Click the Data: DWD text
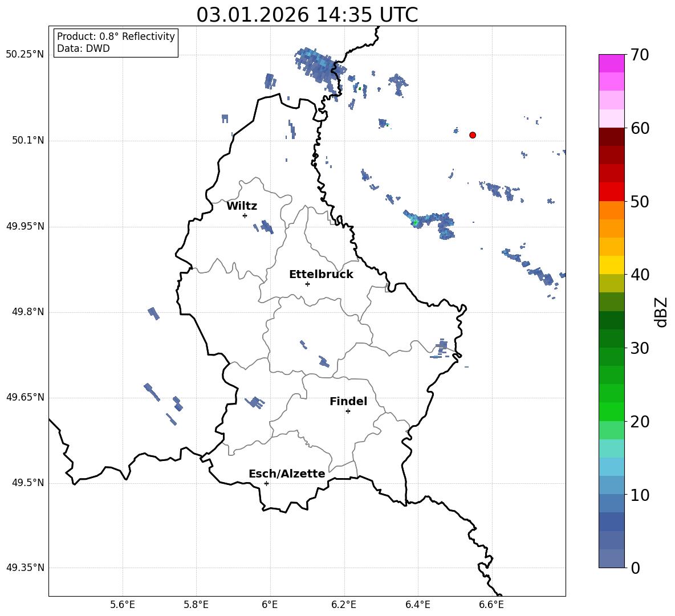This screenshot has height=616, width=675. coord(83,48)
